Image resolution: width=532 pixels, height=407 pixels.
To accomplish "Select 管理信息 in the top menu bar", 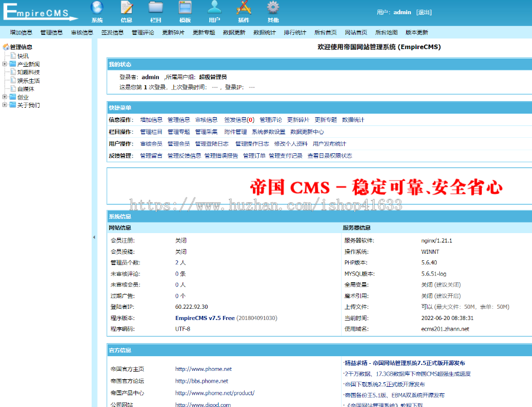I will click(51, 33).
